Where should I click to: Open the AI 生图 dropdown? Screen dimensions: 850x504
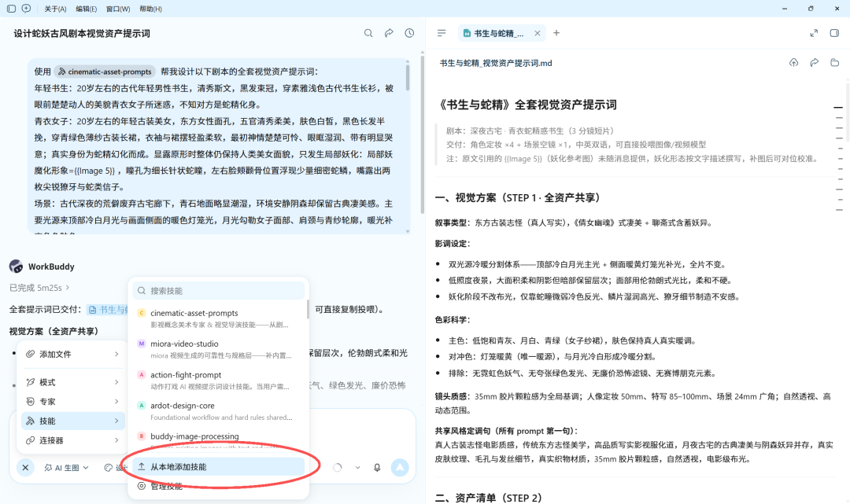[66, 468]
